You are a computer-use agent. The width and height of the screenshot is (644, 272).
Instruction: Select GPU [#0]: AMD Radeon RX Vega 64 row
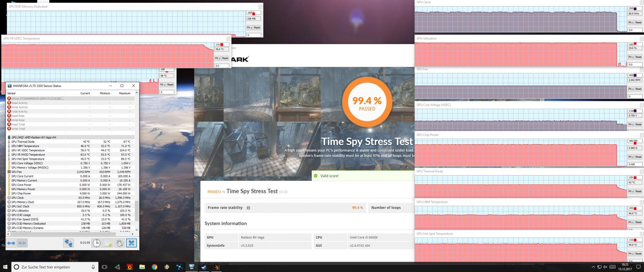pyautogui.click(x=70, y=137)
